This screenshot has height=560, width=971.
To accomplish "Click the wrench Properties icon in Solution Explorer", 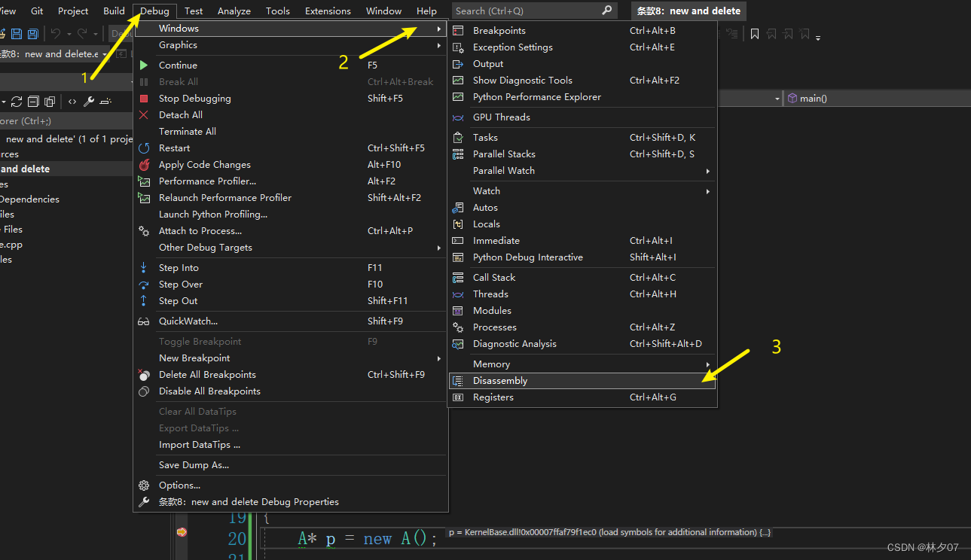I will pyautogui.click(x=89, y=102).
